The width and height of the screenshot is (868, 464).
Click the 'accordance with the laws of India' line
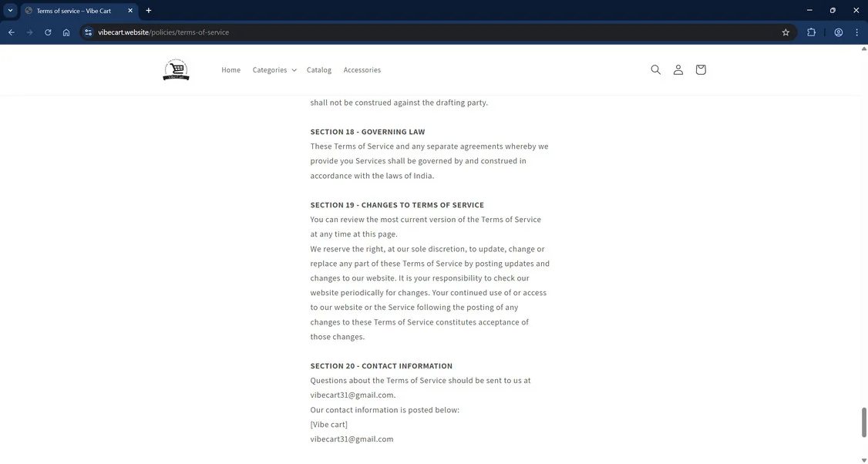pyautogui.click(x=372, y=176)
